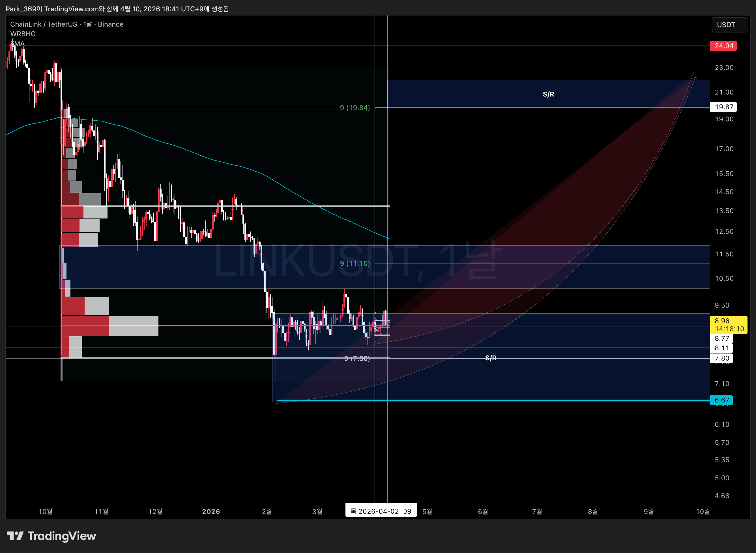Click 15.50 on the price axis

click(724, 174)
